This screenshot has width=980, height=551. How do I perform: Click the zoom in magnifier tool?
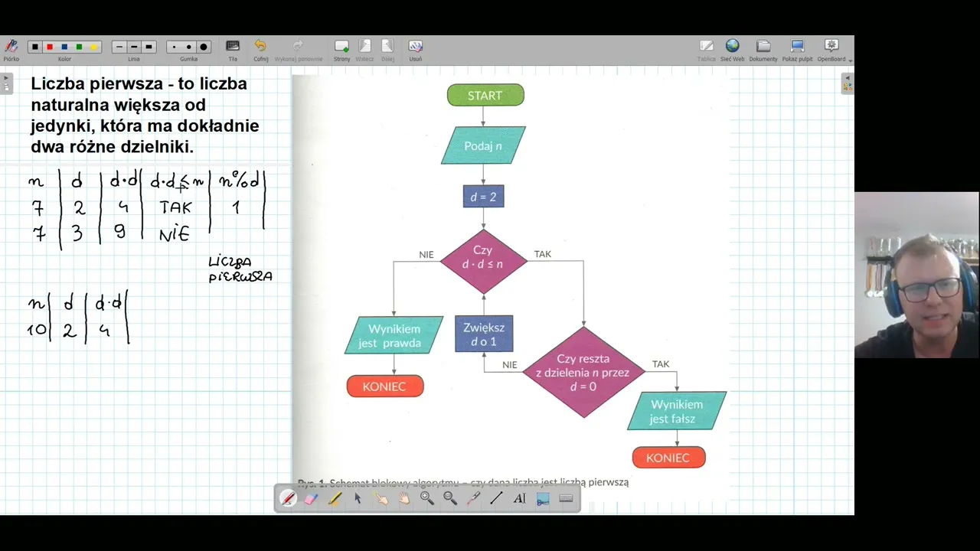tap(427, 499)
